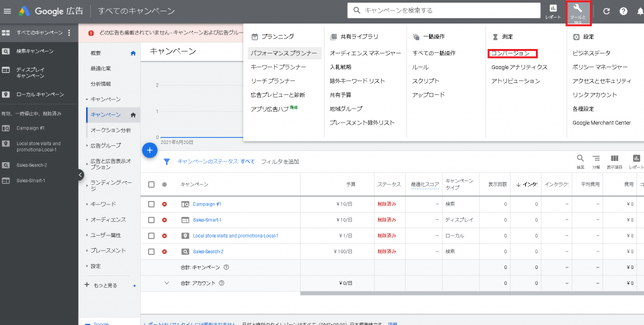Open ポリシー マネージャー under 設定
The width and height of the screenshot is (644, 325).
pos(600,67)
